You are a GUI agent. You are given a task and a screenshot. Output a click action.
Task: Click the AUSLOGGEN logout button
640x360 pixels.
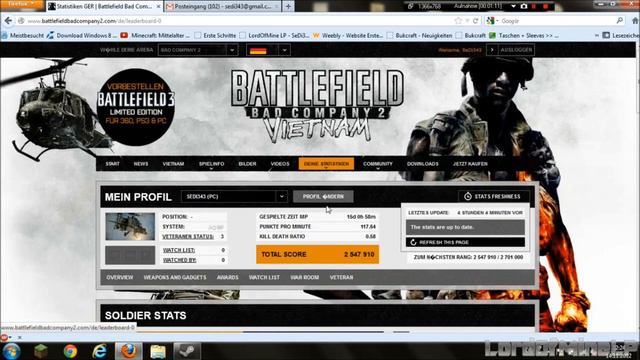click(x=516, y=50)
